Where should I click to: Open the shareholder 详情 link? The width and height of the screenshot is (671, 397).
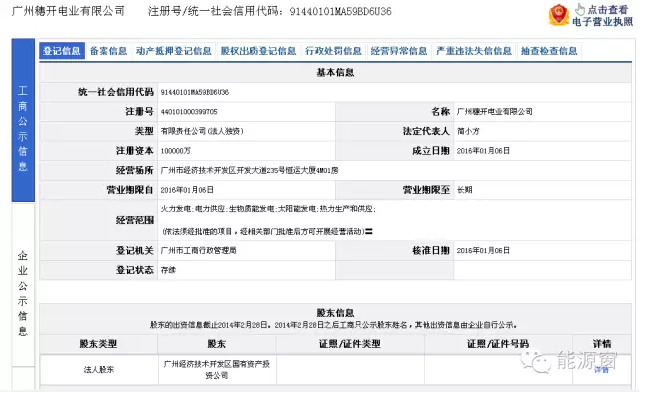[601, 370]
